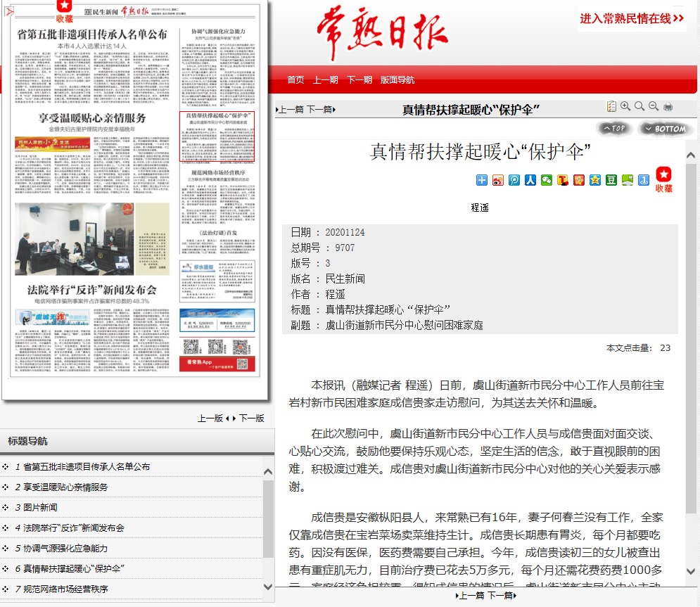Click 规范网络市场经营秩序 article on thumbnail

click(x=218, y=196)
